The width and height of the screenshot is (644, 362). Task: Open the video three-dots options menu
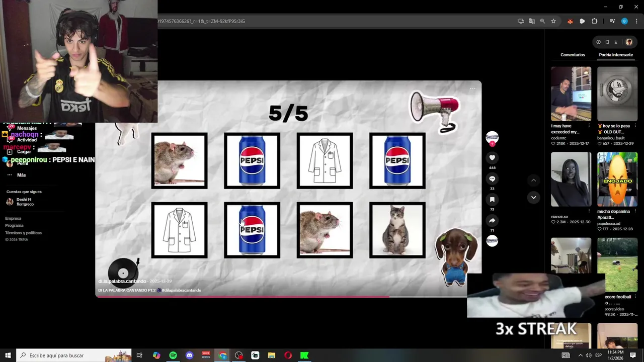click(x=472, y=88)
